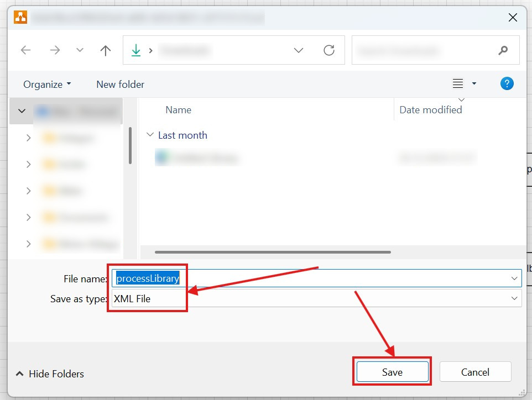Open the Organize menu
532x400 pixels.
click(47, 85)
